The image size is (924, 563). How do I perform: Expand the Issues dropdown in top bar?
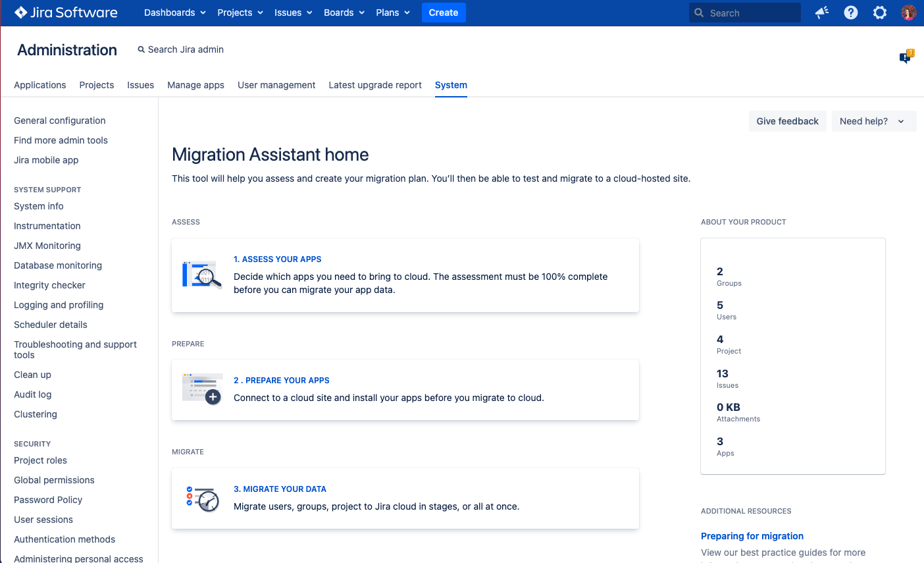click(x=294, y=13)
